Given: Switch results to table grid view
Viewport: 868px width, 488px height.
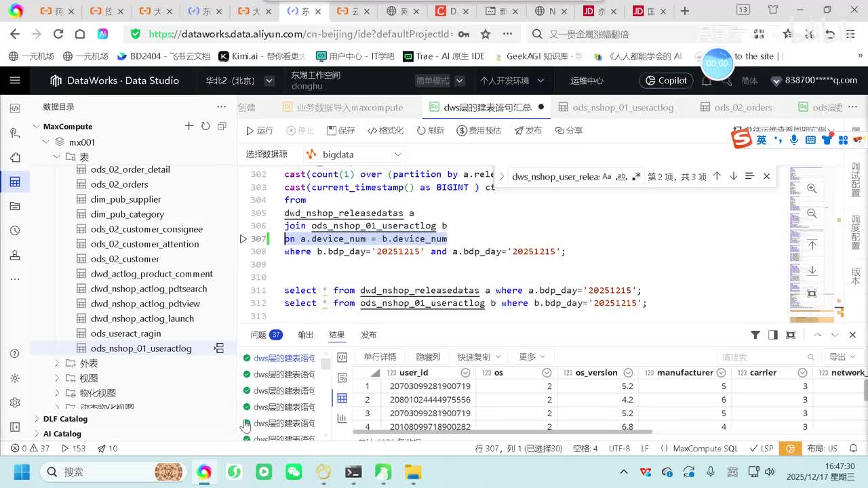Looking at the screenshot, I should point(342,398).
